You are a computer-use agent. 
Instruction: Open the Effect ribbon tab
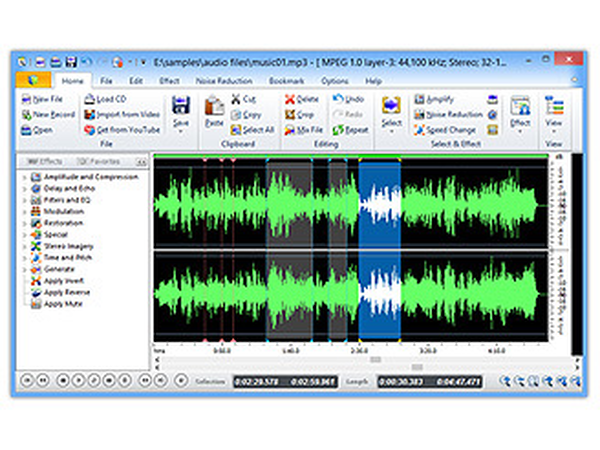click(169, 81)
